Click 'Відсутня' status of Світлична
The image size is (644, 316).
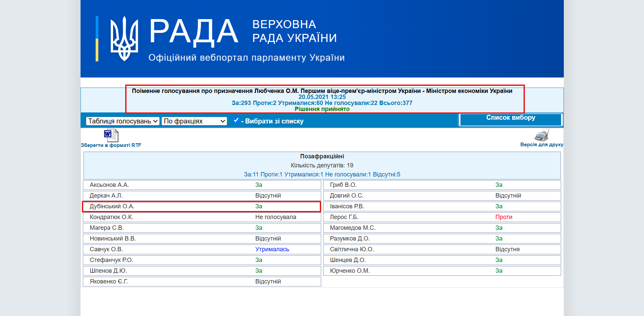tap(507, 249)
